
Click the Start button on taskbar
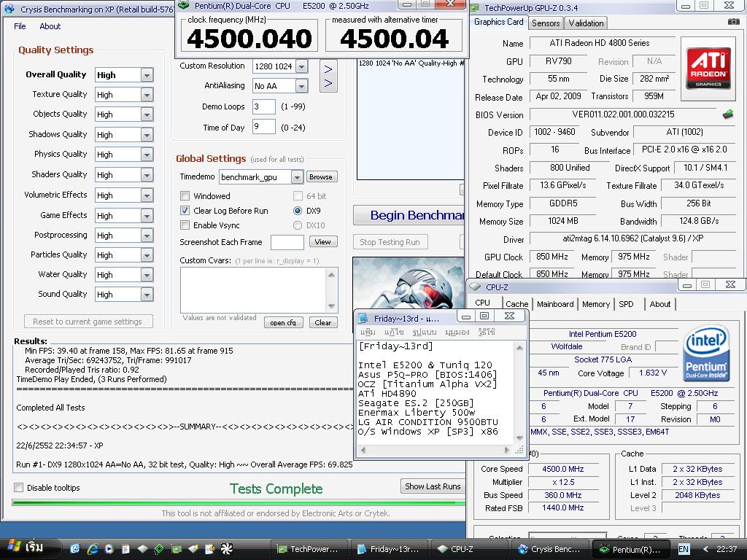pos(29,548)
